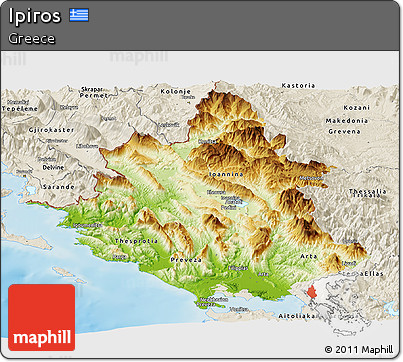
Task: Click the "Thesprotia" region label
Action: 136,241
